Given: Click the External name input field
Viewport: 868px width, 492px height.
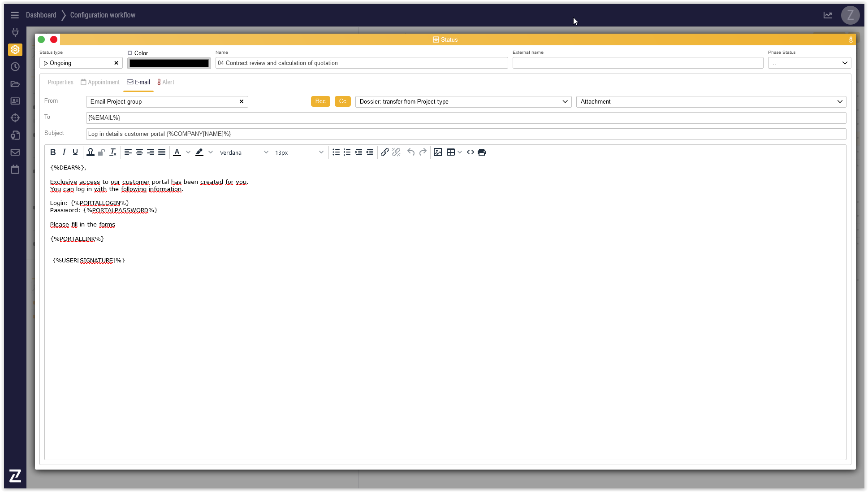Looking at the screenshot, I should point(637,63).
